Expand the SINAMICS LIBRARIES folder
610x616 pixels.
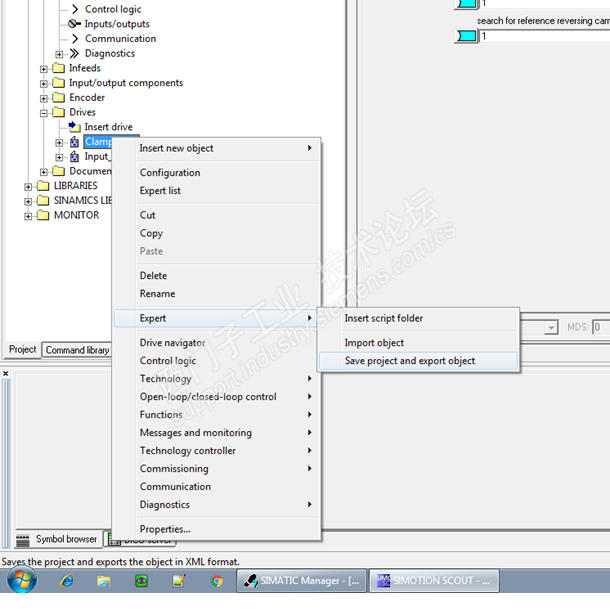click(28, 202)
